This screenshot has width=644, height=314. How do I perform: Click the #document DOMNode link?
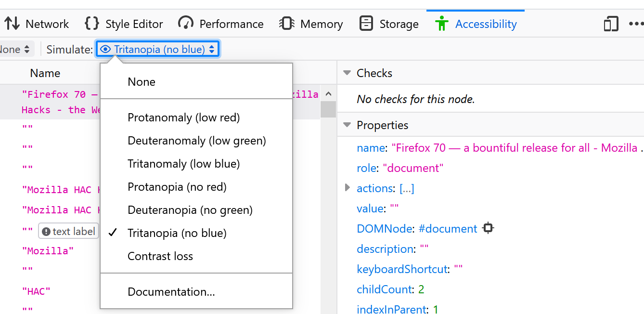click(448, 229)
